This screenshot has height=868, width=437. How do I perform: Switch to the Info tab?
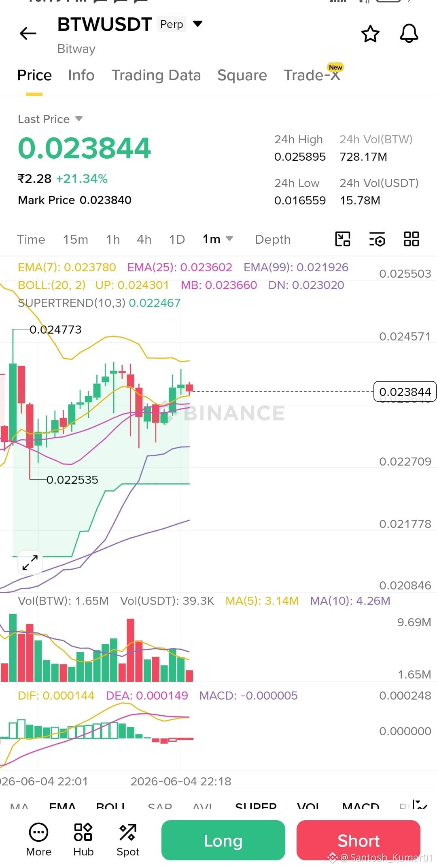pos(81,75)
